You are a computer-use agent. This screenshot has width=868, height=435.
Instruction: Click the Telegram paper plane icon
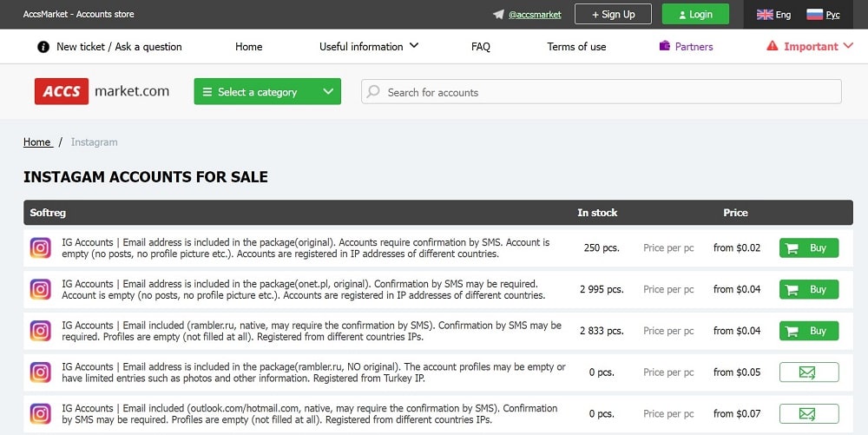click(x=498, y=15)
